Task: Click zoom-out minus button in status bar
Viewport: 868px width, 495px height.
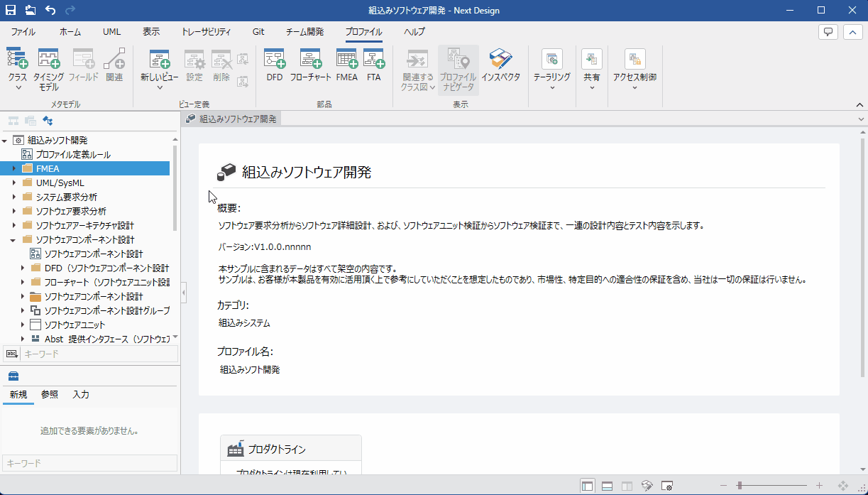Action: tap(724, 486)
